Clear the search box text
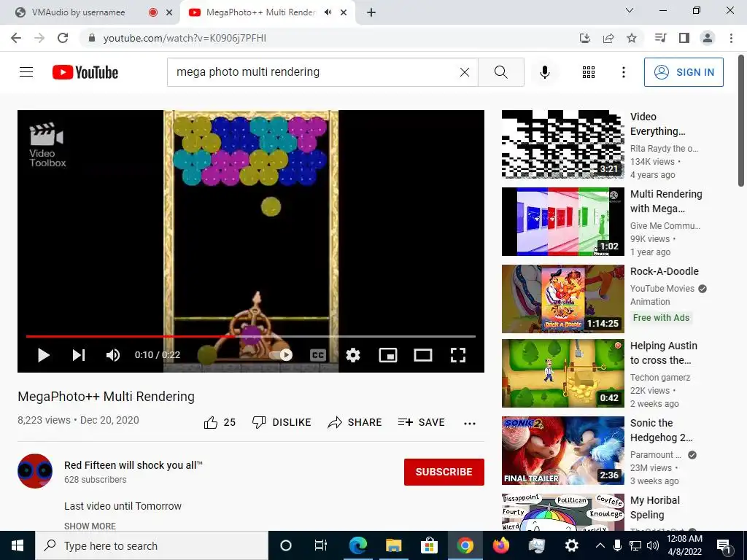This screenshot has height=560, width=747. (465, 72)
